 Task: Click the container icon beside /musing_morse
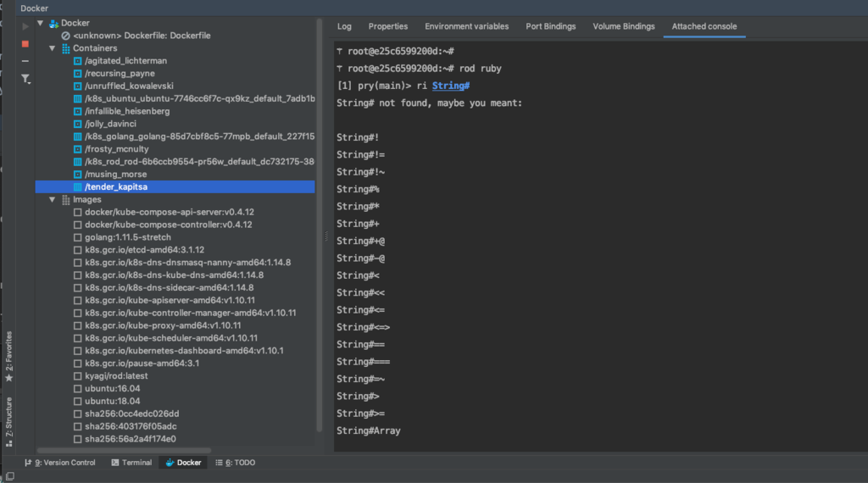click(x=77, y=175)
